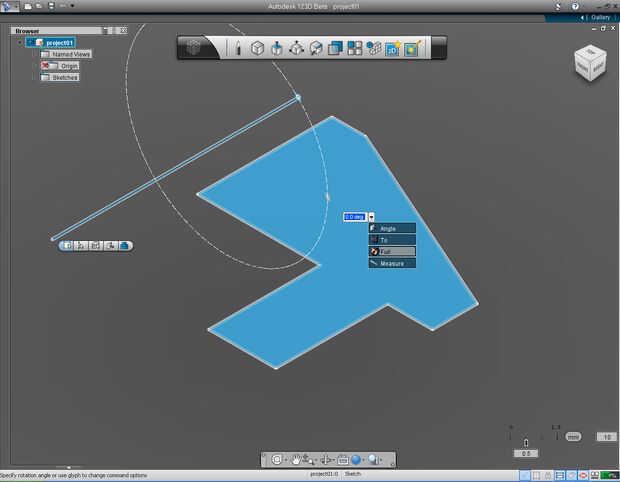The width and height of the screenshot is (620, 482).
Task: Select the Create extrude/revolve tool icon
Action: click(277, 48)
